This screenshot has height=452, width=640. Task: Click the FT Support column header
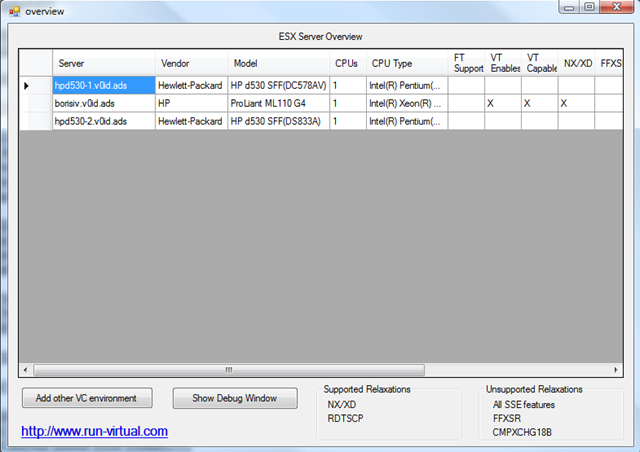(466, 63)
